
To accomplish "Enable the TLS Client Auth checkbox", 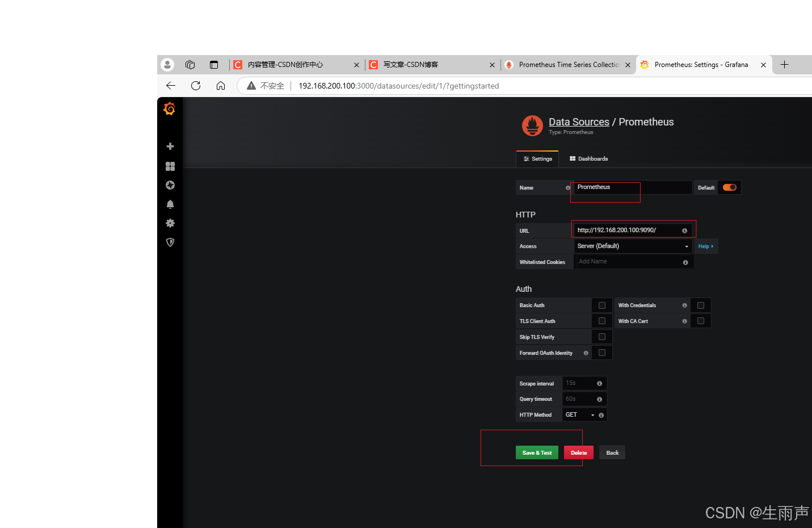I will point(602,321).
